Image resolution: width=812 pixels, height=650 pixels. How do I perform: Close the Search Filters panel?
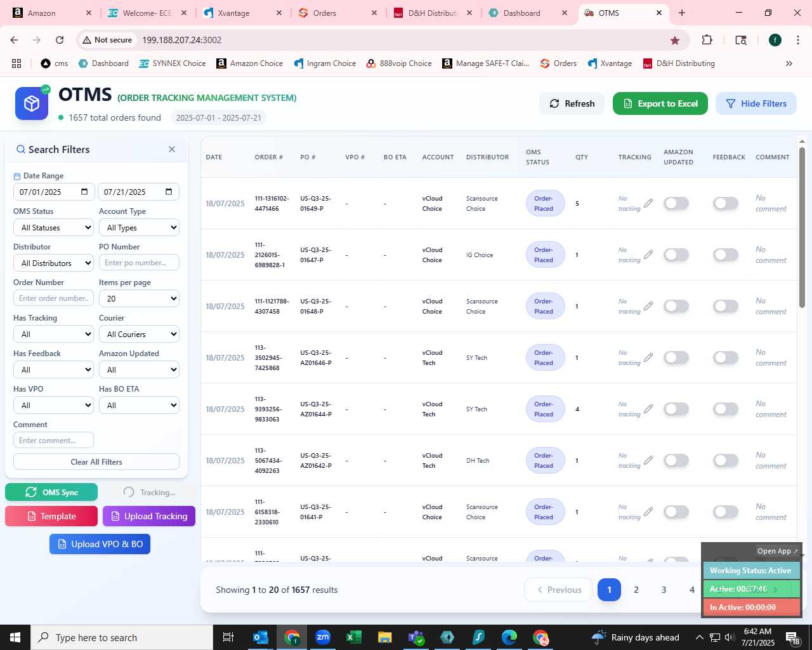click(172, 149)
